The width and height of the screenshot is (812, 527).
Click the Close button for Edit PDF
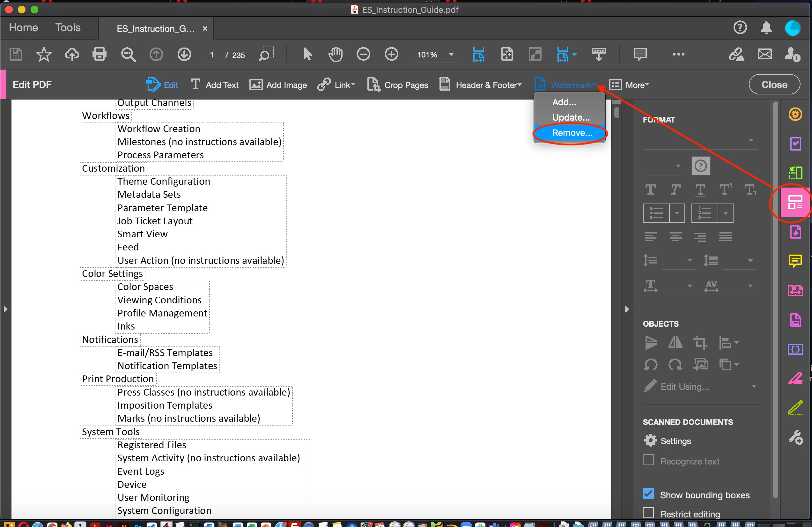774,85
